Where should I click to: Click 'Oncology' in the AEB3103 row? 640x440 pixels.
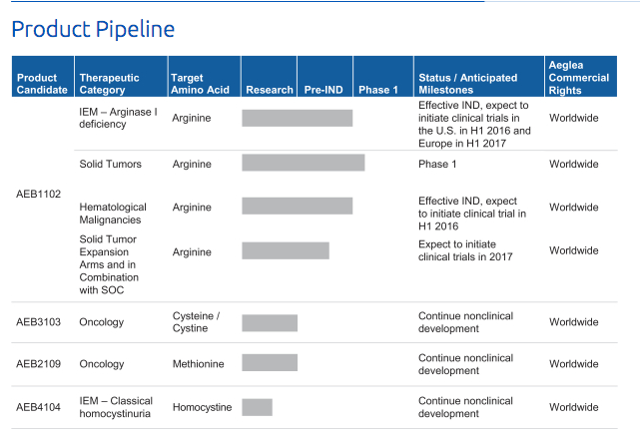(x=102, y=322)
